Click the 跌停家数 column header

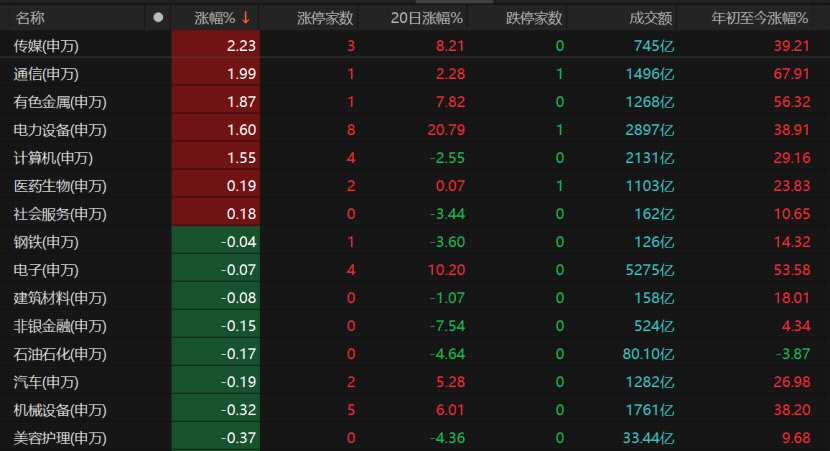pos(534,18)
